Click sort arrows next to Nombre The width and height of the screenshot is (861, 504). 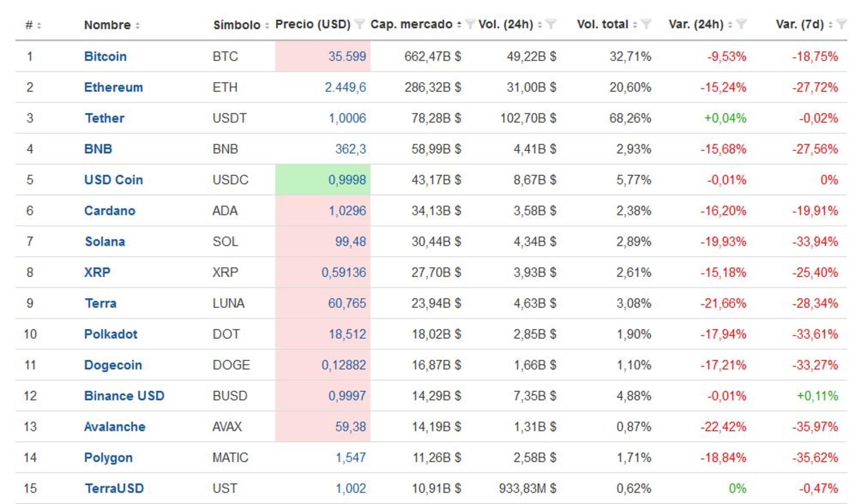pyautogui.click(x=137, y=25)
